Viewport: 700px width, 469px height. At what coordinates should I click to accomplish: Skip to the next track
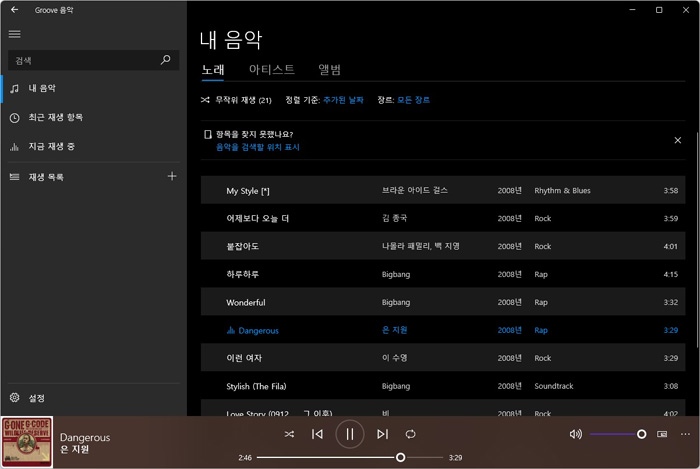pyautogui.click(x=382, y=434)
